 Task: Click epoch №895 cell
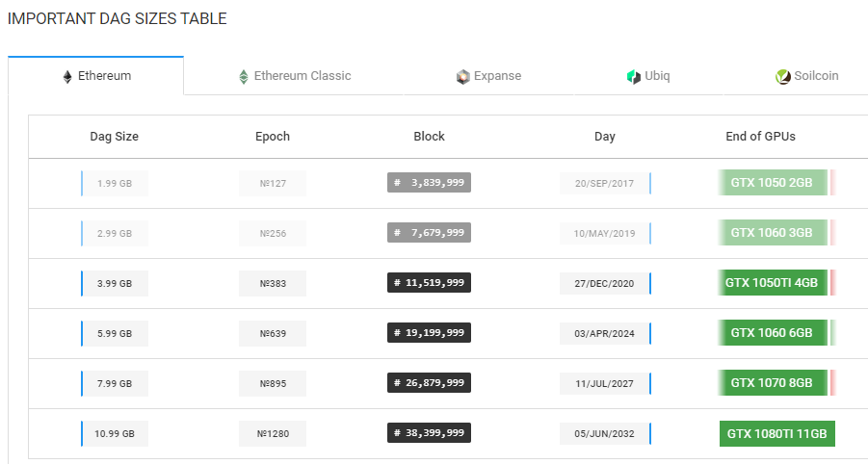273,383
